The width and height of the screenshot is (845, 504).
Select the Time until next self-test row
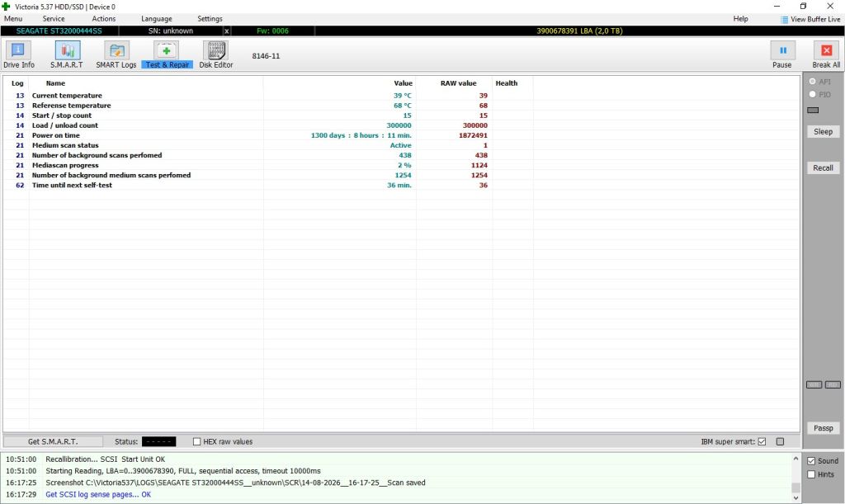pyautogui.click(x=401, y=186)
